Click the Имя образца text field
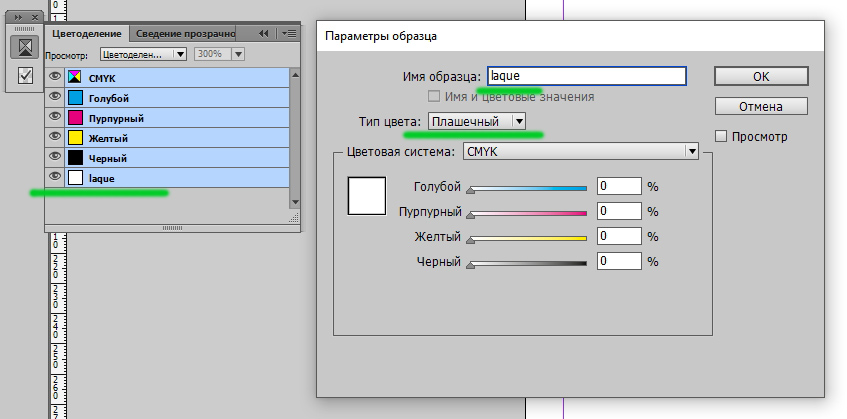The height and width of the screenshot is (419, 847). pos(587,76)
